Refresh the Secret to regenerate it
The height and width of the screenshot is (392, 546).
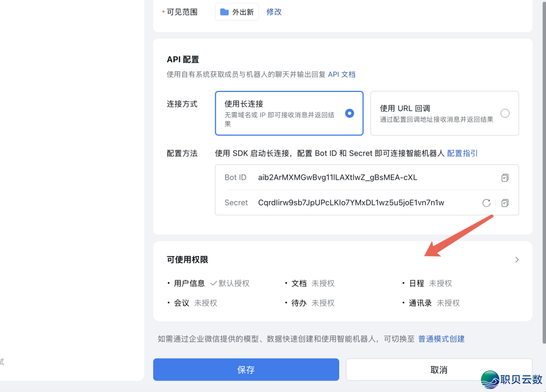click(x=486, y=203)
